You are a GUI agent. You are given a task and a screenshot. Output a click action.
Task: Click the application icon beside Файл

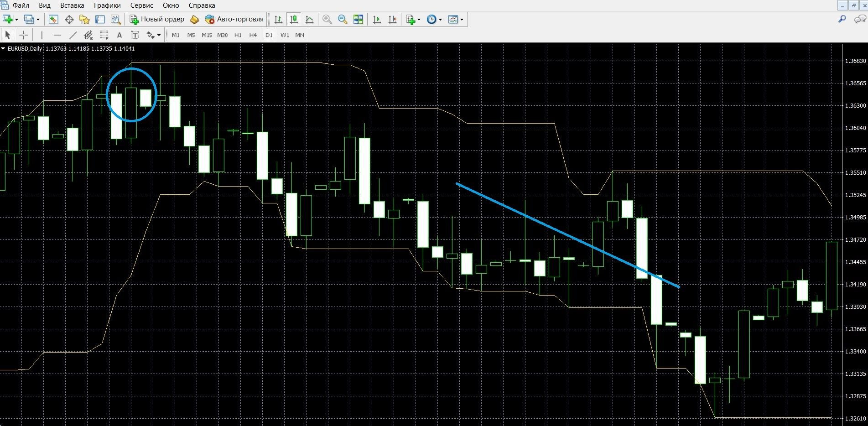pos(4,5)
